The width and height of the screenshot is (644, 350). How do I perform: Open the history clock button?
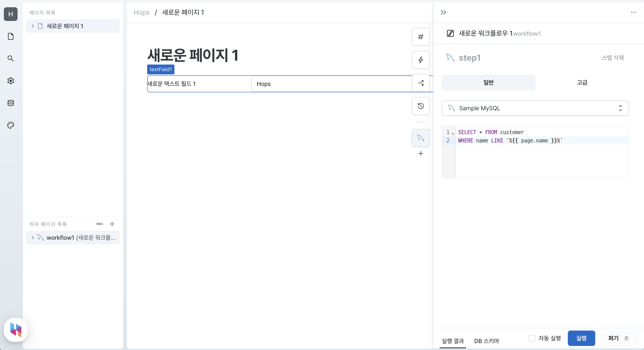(421, 106)
